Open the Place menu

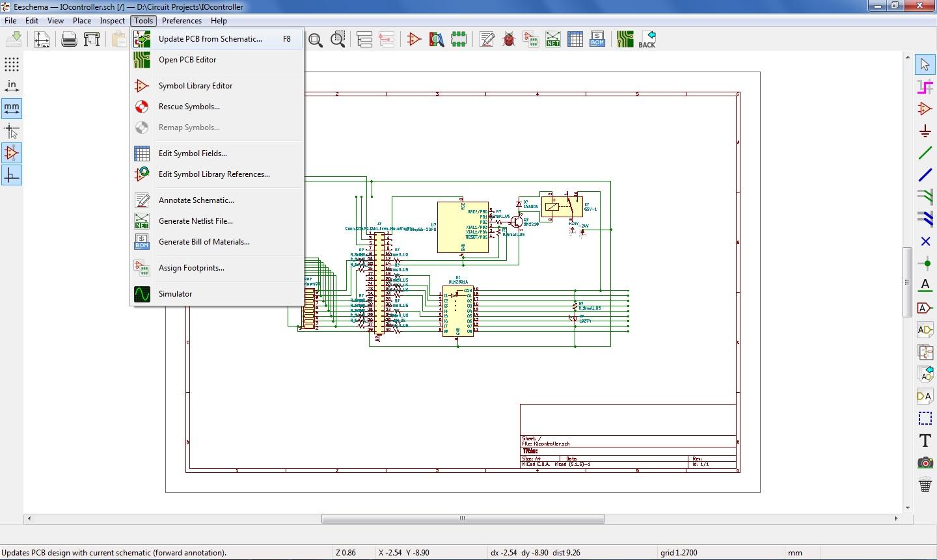82,21
